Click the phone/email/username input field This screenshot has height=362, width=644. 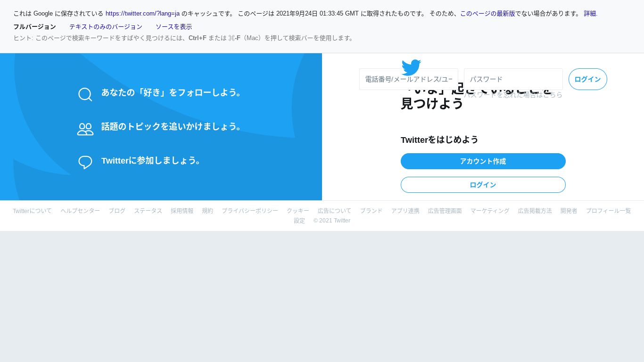point(408,79)
